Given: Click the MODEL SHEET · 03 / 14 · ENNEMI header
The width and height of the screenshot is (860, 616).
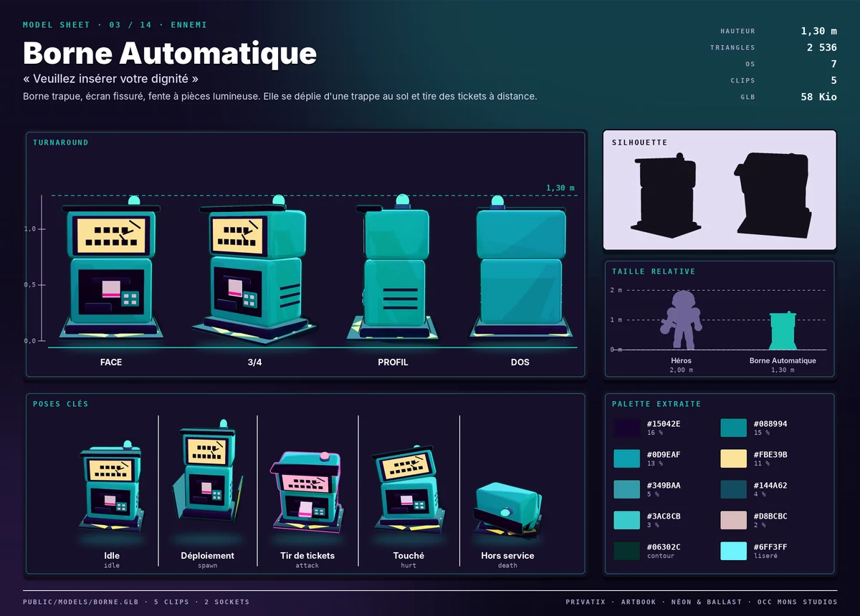Looking at the screenshot, I should 115,25.
